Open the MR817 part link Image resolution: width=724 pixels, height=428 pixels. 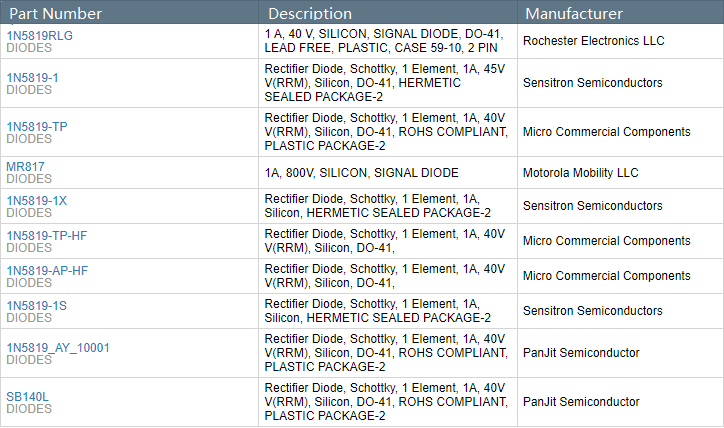pos(25,166)
